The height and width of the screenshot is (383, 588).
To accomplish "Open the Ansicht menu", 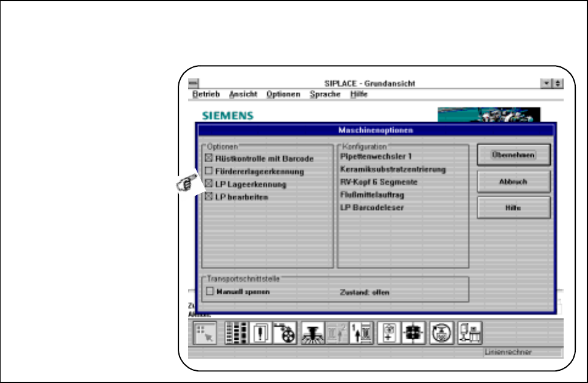I will [x=243, y=94].
